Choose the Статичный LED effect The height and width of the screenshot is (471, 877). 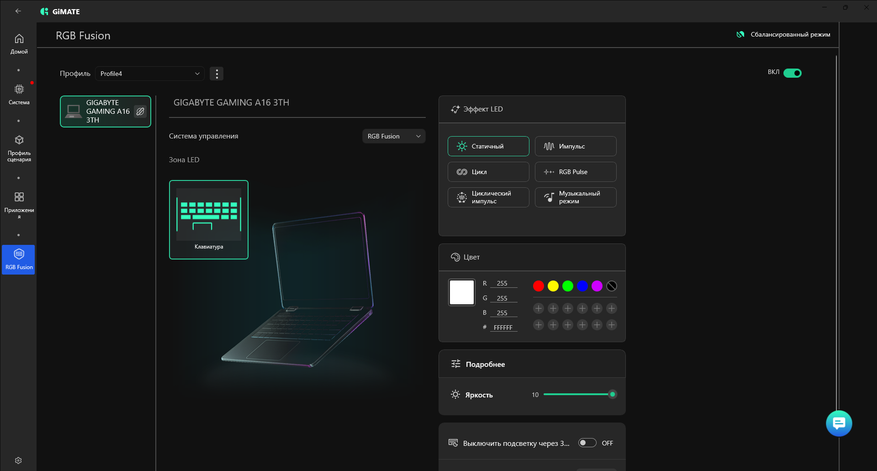(488, 146)
